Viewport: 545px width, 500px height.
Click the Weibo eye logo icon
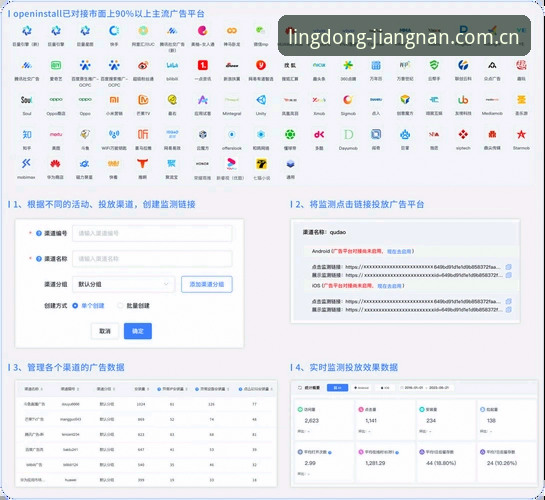click(143, 65)
